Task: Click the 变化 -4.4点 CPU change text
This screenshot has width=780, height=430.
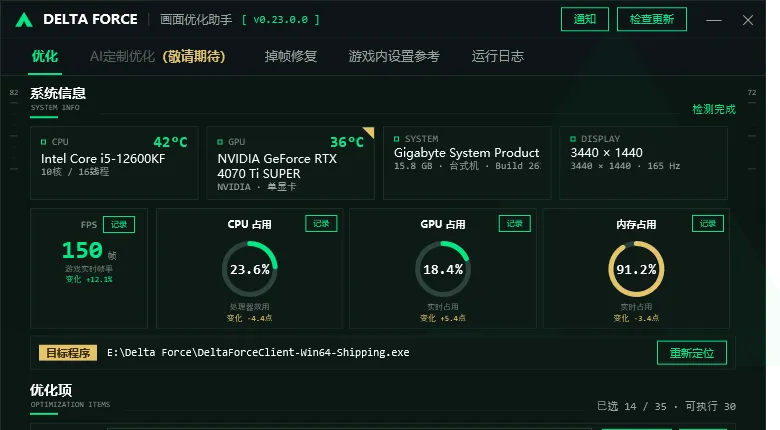Action: pyautogui.click(x=250, y=318)
